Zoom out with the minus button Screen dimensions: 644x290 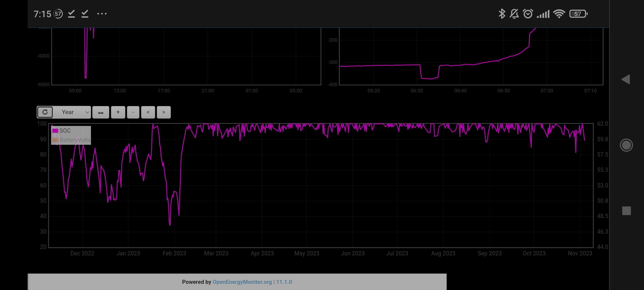[133, 112]
